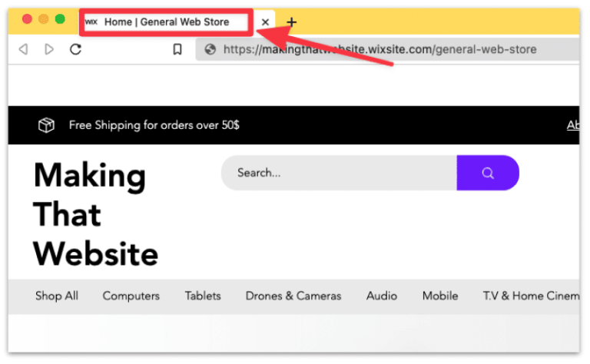Go to the Computers category
The width and height of the screenshot is (590, 364).
coord(131,296)
